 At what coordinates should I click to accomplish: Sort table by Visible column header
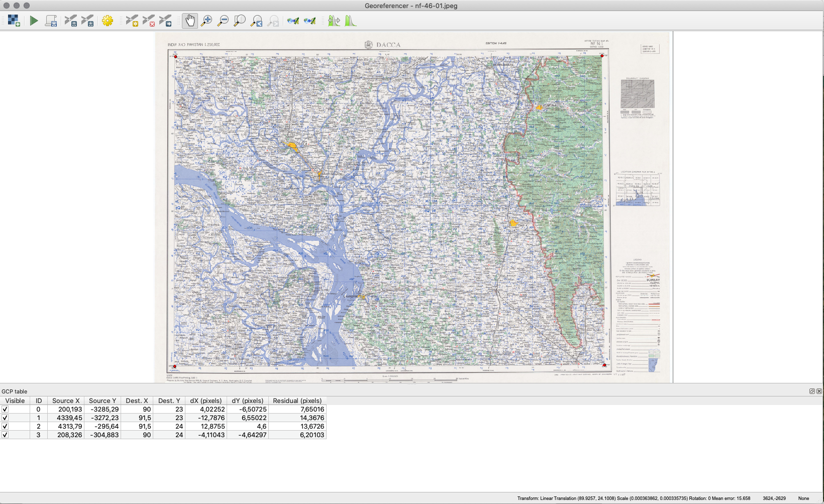pyautogui.click(x=15, y=400)
